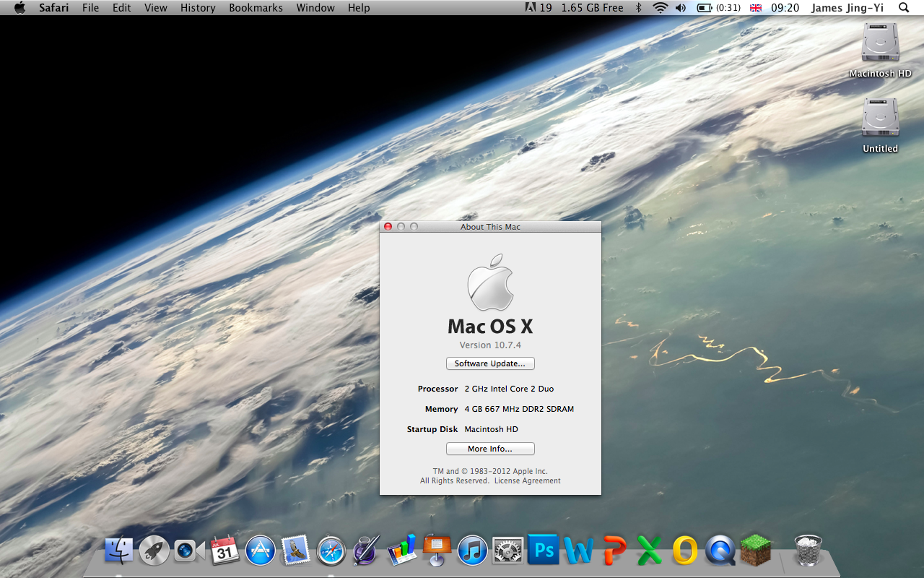
Task: Open Spotlight search magnifier icon
Action: tap(904, 8)
